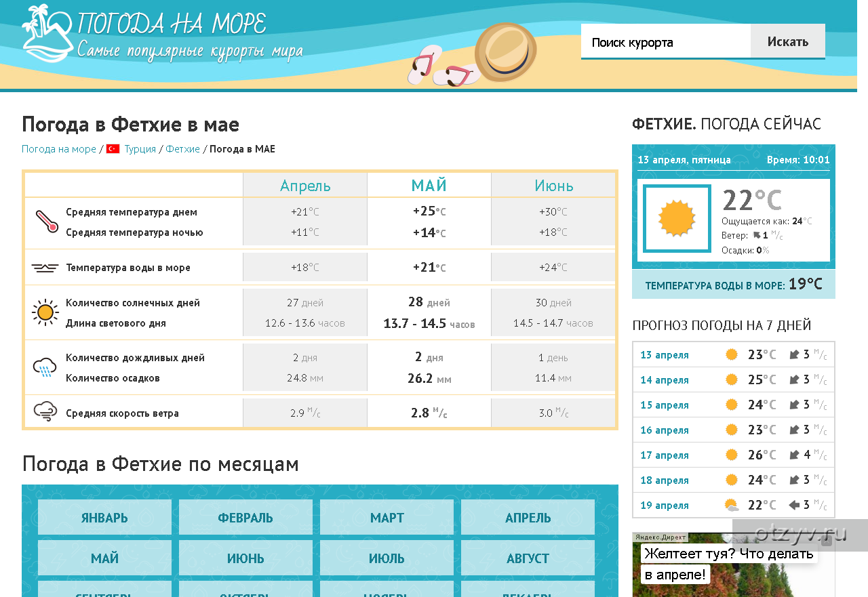This screenshot has height=597, width=868.
Task: Click the thermometer temperature icon
Action: [x=46, y=222]
